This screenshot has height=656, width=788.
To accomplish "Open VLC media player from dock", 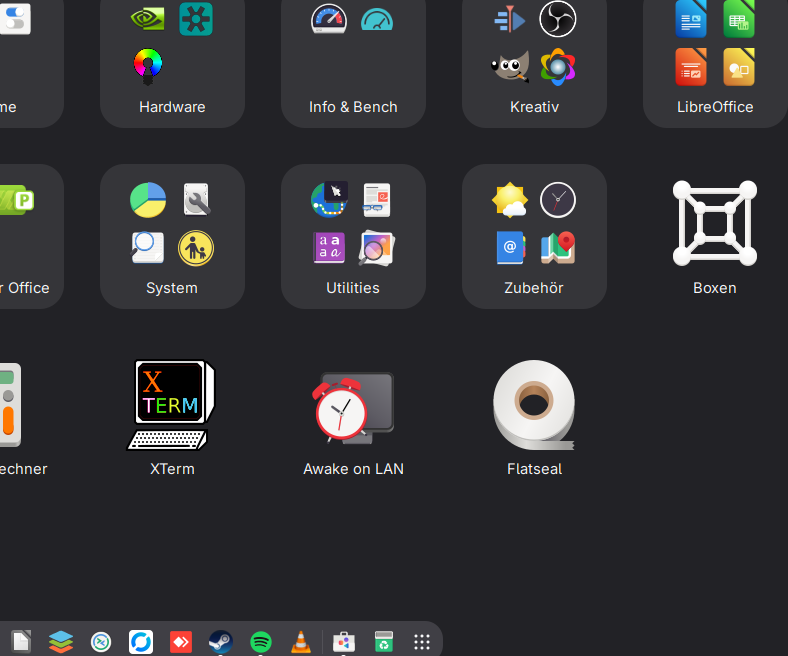I will [301, 642].
